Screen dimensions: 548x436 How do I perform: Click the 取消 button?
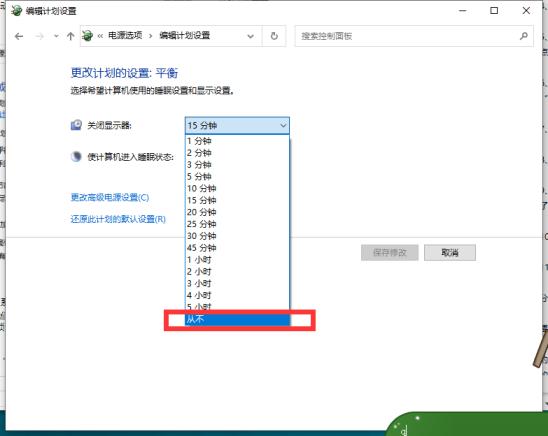coord(450,253)
